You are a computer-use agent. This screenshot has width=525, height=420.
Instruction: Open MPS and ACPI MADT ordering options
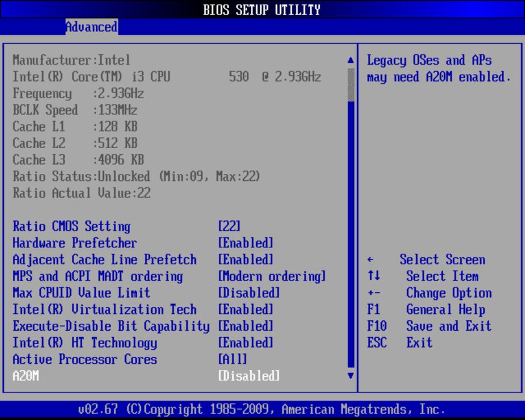click(272, 276)
